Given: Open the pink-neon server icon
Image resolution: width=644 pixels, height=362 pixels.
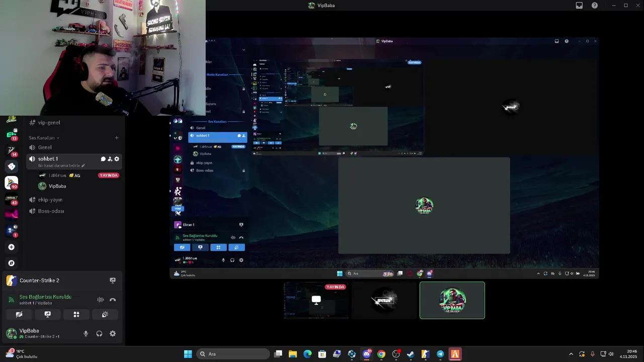Looking at the screenshot, I should click(11, 215).
